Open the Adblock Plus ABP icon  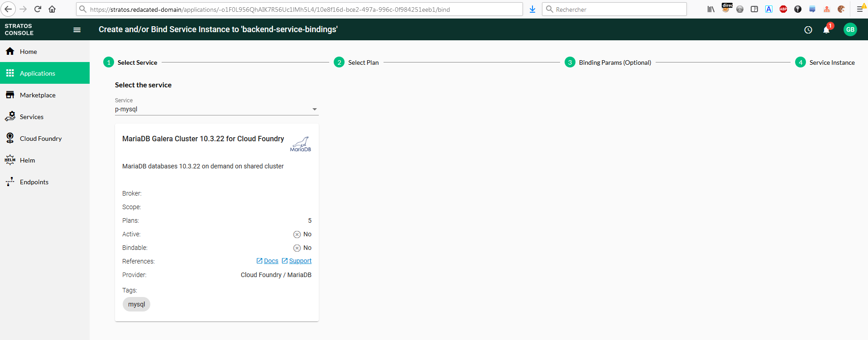pyautogui.click(x=783, y=9)
